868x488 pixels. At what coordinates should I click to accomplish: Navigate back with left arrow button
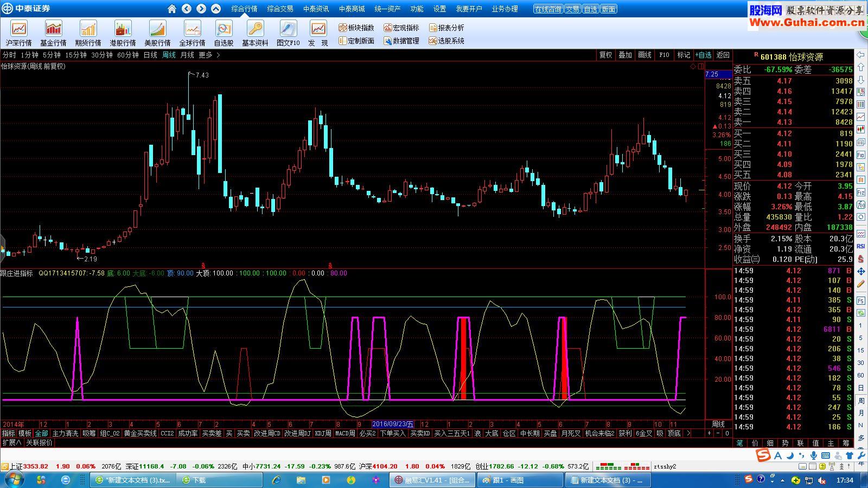[x=187, y=9]
